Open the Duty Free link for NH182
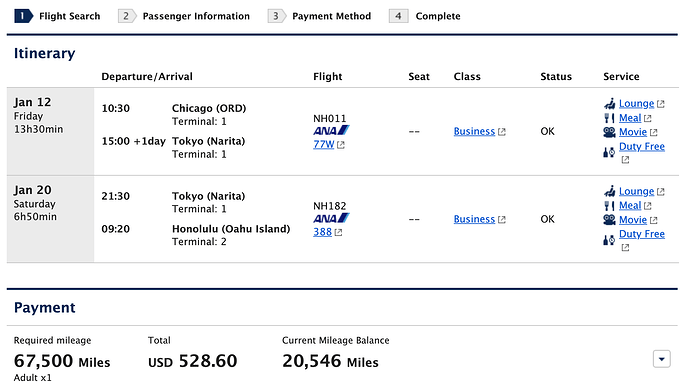This screenshot has height=388, width=690. pos(642,234)
